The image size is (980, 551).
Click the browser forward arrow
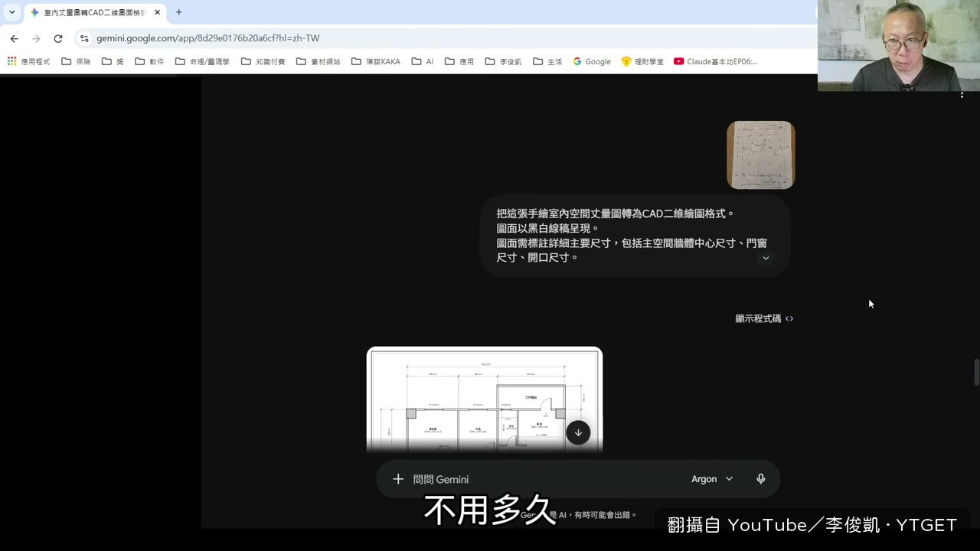coord(36,38)
